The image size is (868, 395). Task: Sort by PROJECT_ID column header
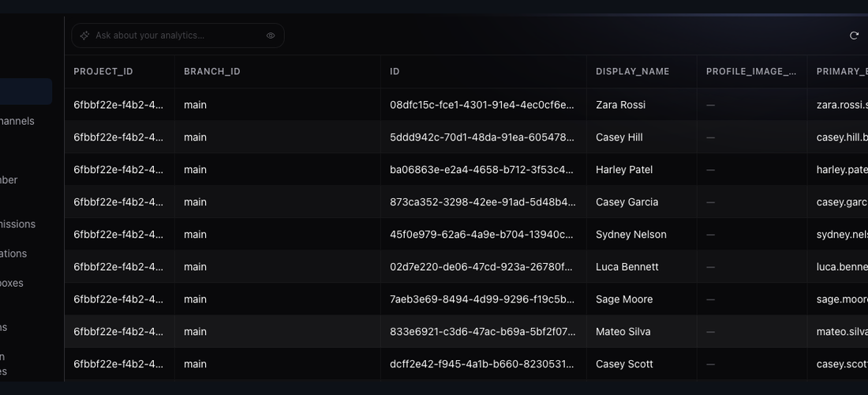coord(103,71)
